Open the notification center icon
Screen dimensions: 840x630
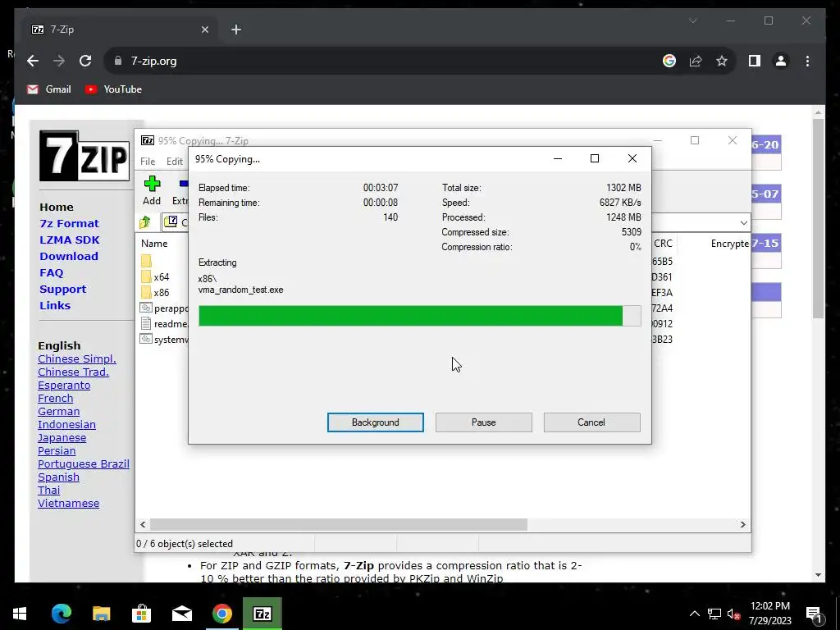tap(815, 614)
